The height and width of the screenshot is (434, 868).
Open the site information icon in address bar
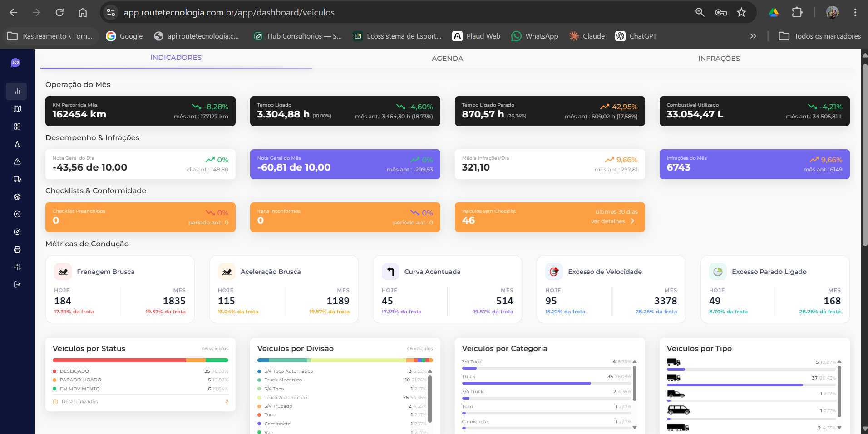[111, 12]
